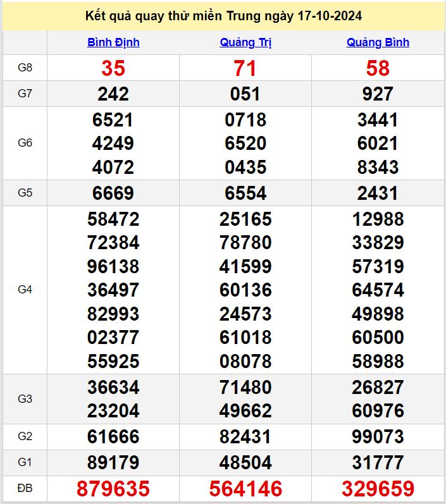
Task: Select G5 number 6669
Action: click(113, 193)
